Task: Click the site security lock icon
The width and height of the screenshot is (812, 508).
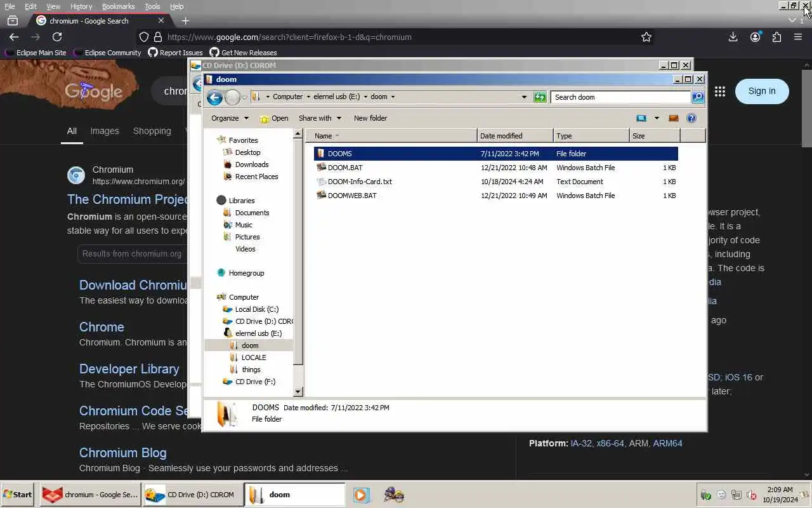Action: click(x=157, y=37)
